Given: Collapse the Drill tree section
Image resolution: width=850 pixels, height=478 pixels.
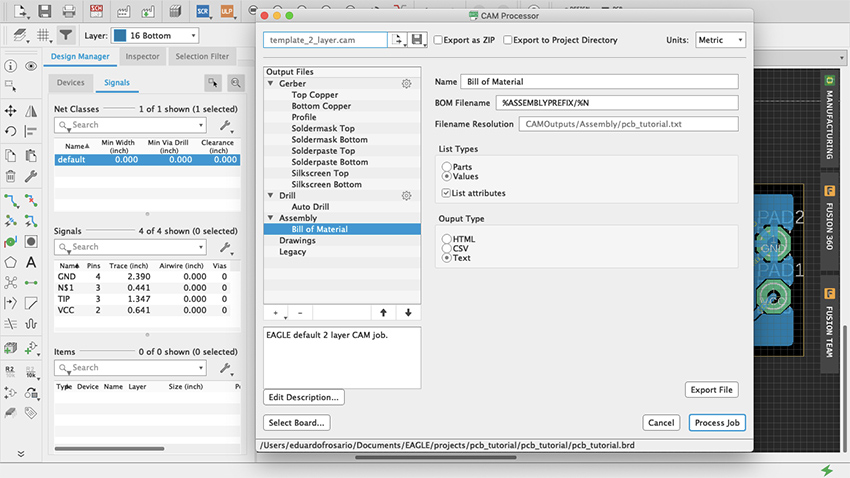Looking at the screenshot, I should [x=271, y=195].
